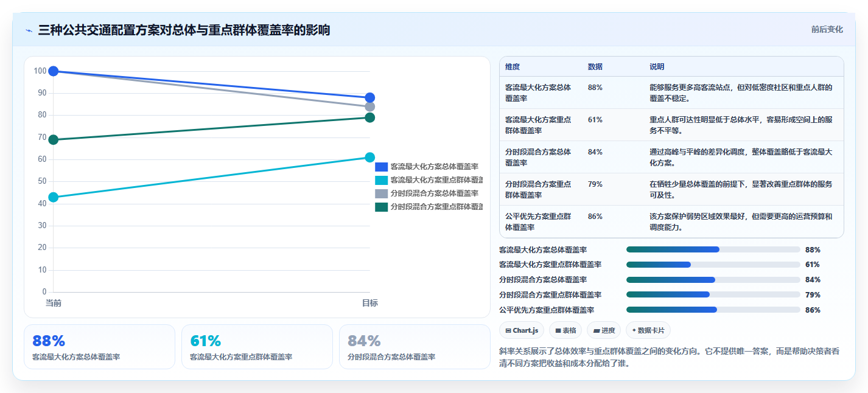The width and height of the screenshot is (868, 393).
Task: Click the y-axis label 100
Action: (40, 71)
